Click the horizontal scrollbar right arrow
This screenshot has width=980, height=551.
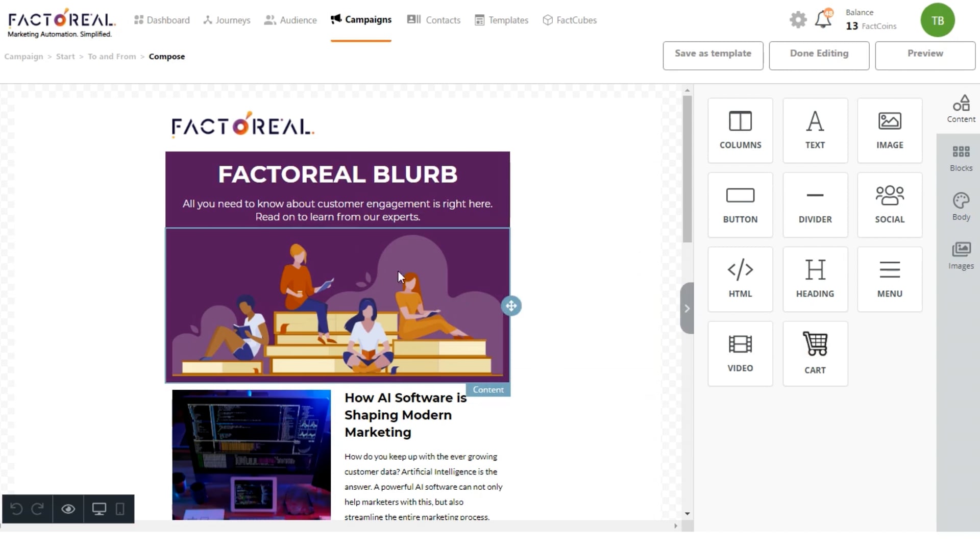(676, 525)
